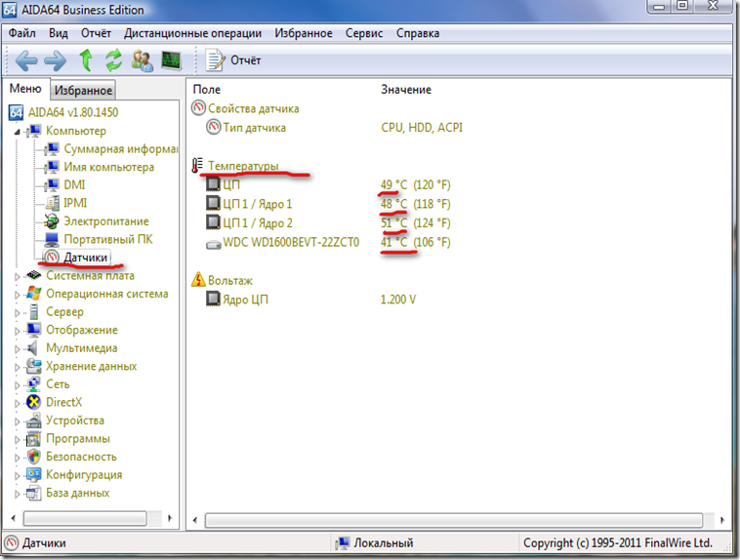Click the Сервер tower icon
This screenshot has height=560, width=740.
pos(33,312)
